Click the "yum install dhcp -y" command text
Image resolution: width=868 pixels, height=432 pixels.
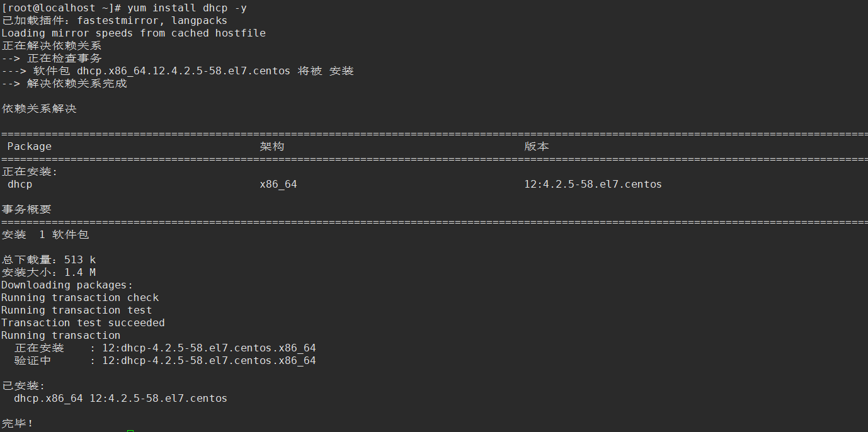click(x=186, y=8)
